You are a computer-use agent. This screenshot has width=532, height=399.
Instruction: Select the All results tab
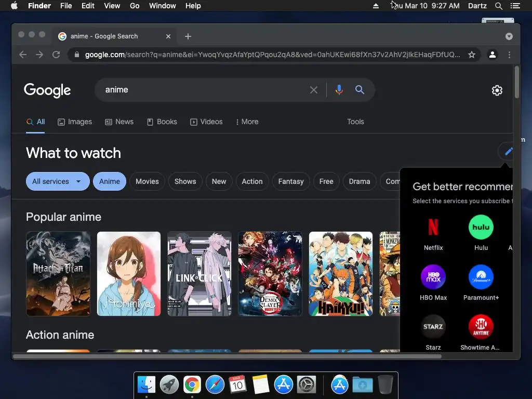[x=36, y=122]
